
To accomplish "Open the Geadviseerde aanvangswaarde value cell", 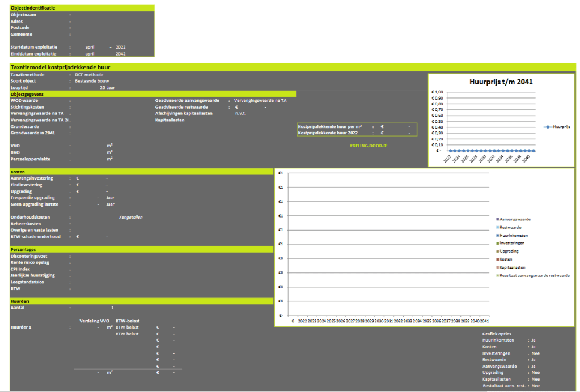I will pyautogui.click(x=260, y=100).
